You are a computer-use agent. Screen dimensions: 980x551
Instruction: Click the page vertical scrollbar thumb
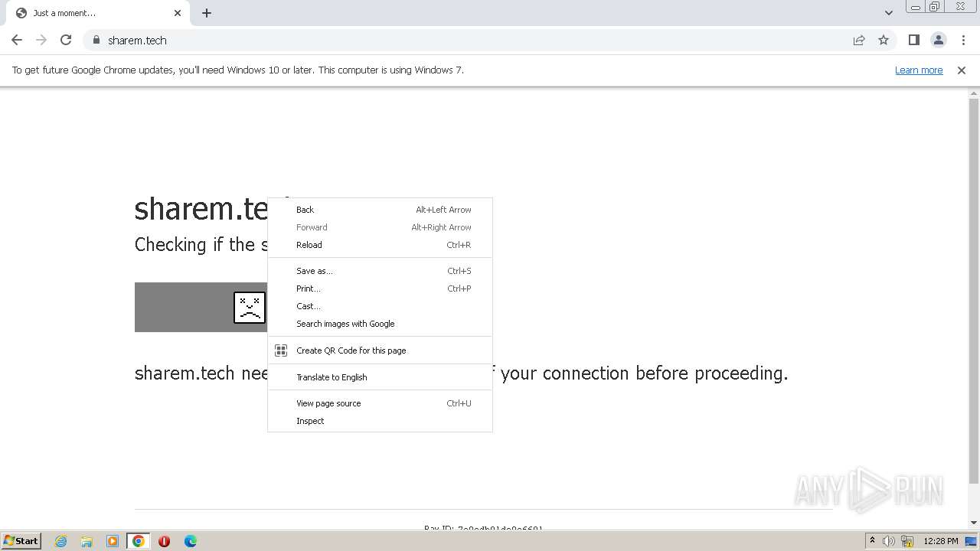[974, 291]
